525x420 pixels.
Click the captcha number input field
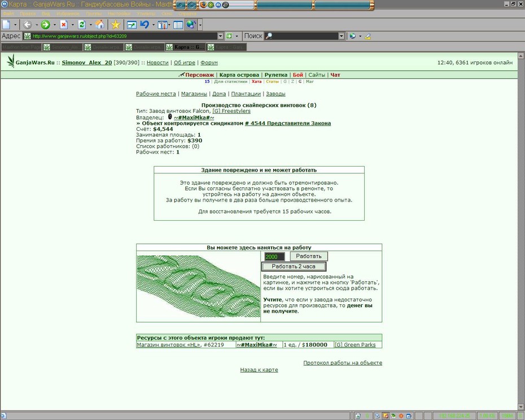[274, 256]
